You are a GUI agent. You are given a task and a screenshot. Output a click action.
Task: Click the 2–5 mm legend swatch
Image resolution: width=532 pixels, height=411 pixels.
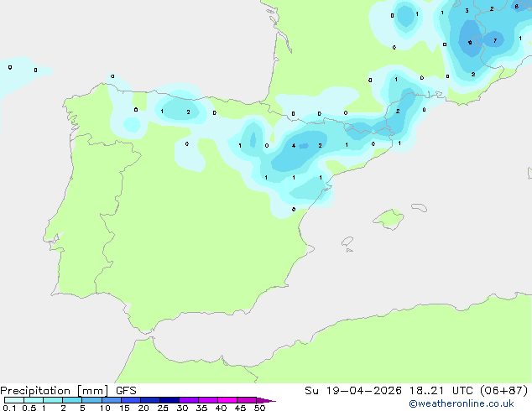pos(72,400)
